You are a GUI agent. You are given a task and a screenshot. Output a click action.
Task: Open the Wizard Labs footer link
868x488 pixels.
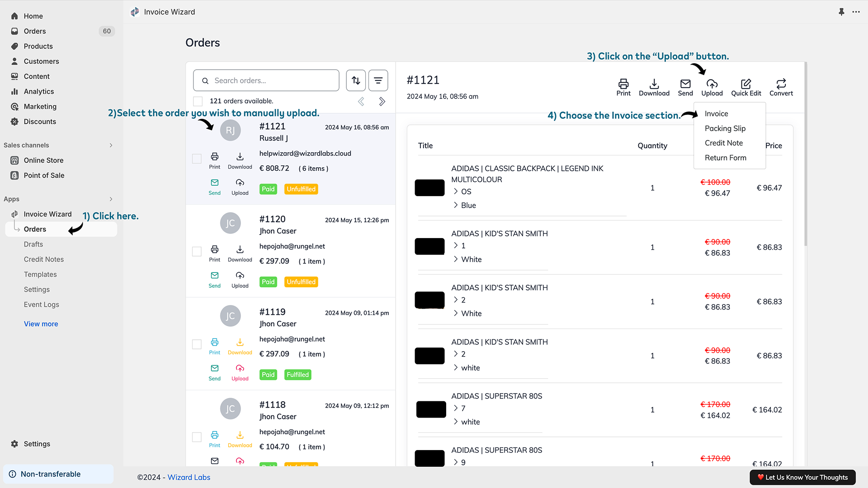[x=189, y=477]
